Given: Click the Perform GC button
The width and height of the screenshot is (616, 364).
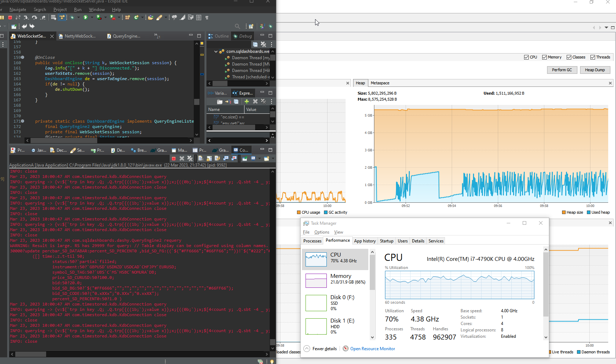Looking at the screenshot, I should 562,70.
